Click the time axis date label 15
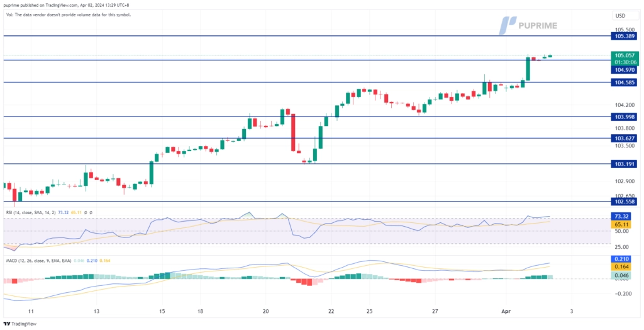This screenshot has height=330, width=644. 162,311
